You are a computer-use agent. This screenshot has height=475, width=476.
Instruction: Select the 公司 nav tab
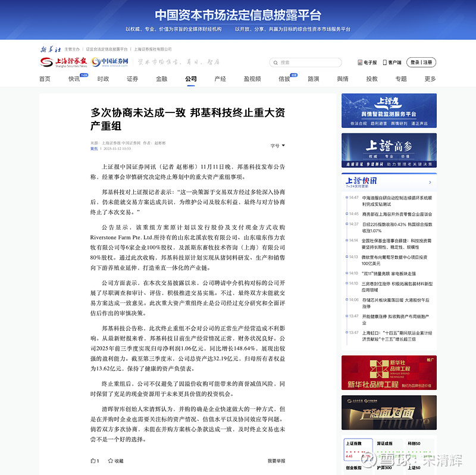191,79
